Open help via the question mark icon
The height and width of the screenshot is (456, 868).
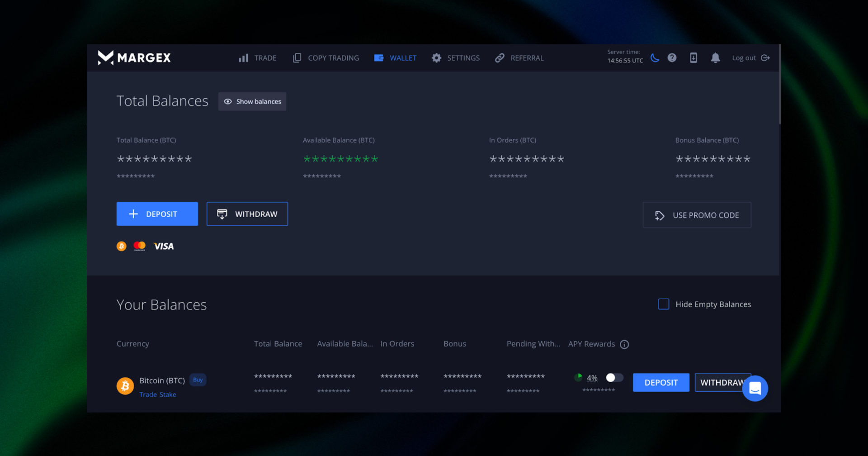pos(672,58)
